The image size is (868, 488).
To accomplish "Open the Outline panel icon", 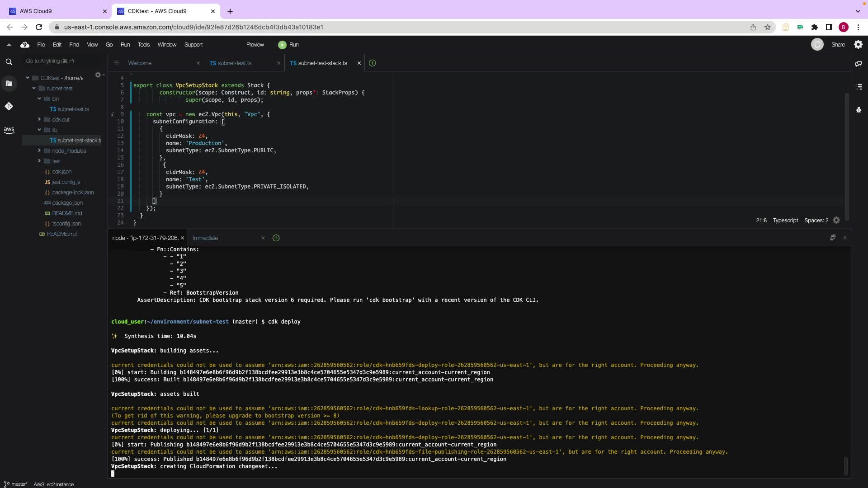I will [859, 87].
